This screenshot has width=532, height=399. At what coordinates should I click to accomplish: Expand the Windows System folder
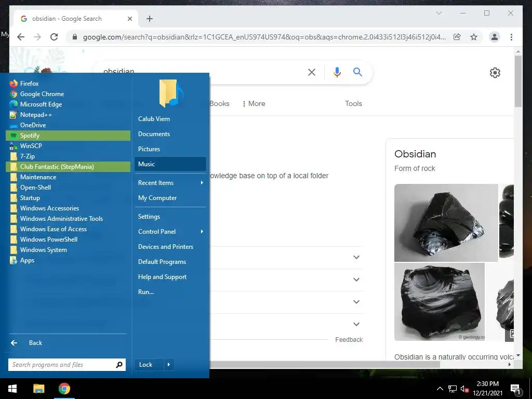[x=68, y=250]
